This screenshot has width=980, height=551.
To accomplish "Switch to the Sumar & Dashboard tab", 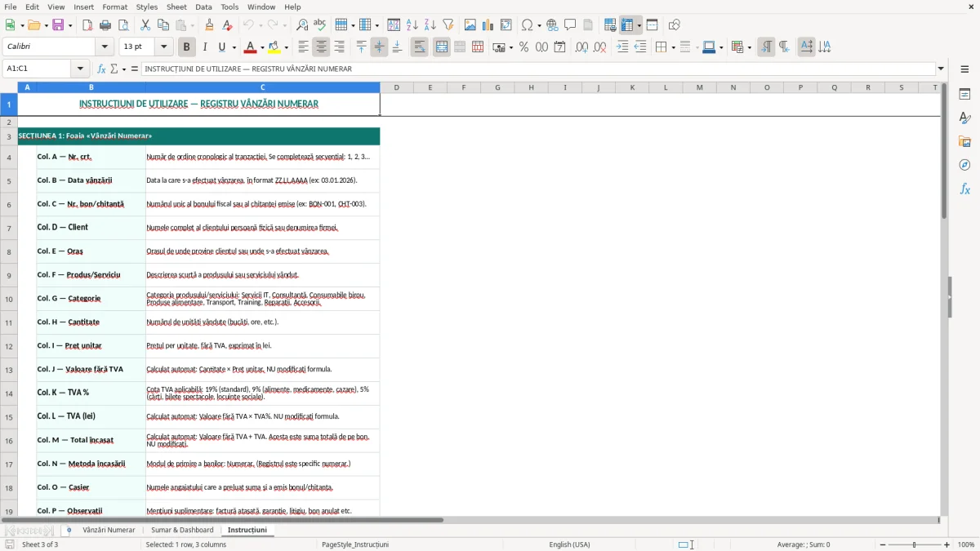I will [x=182, y=530].
